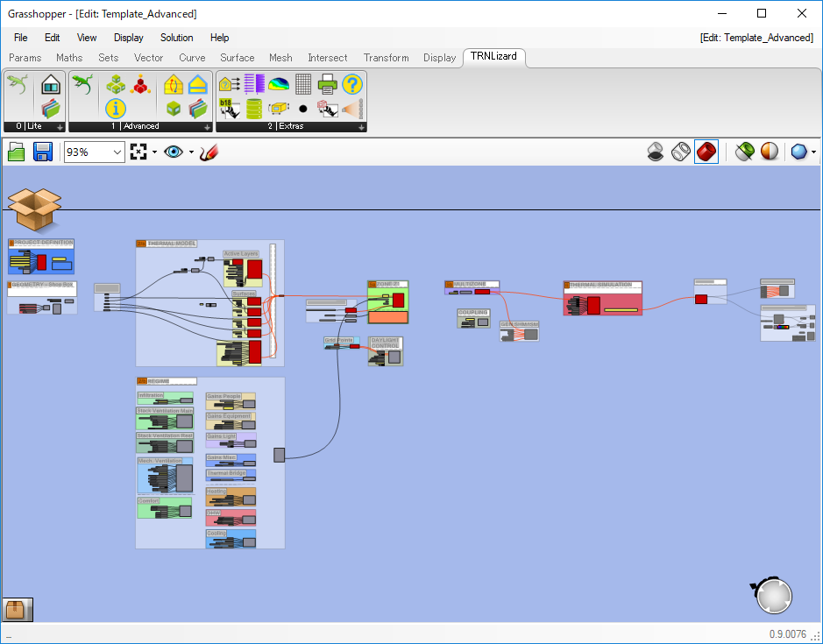Open file with green folder toolbar icon
Image resolution: width=823 pixels, height=644 pixels.
17,152
